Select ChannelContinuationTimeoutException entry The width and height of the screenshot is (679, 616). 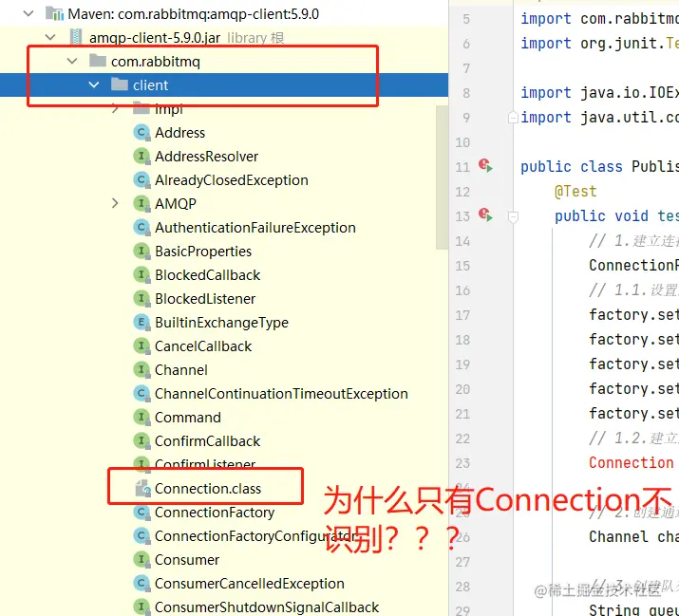pos(281,394)
